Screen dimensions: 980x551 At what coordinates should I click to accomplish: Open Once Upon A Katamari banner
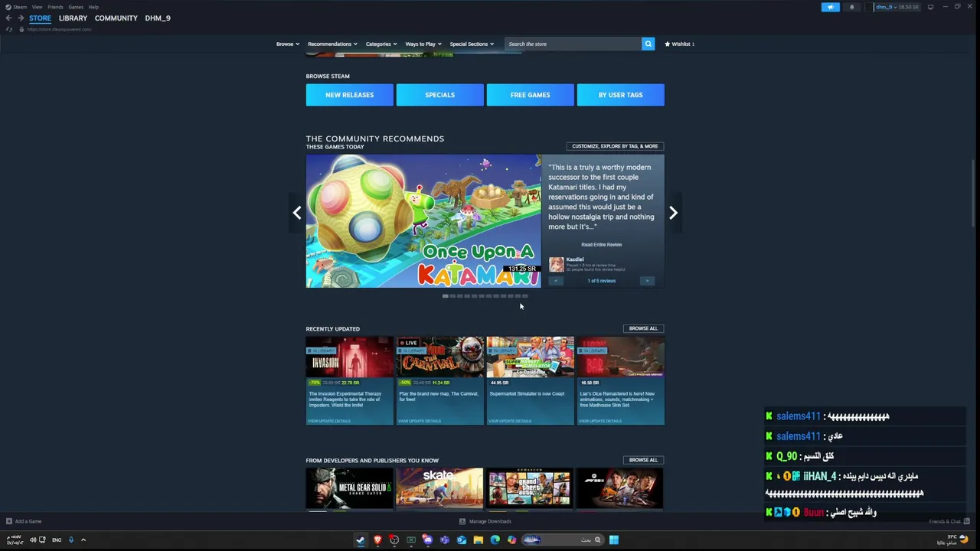(423, 221)
